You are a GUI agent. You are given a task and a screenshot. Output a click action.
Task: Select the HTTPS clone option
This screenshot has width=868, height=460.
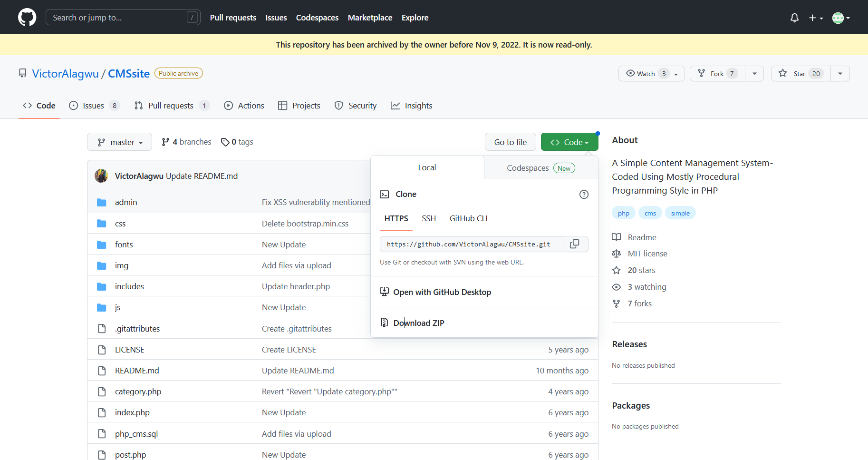(396, 218)
